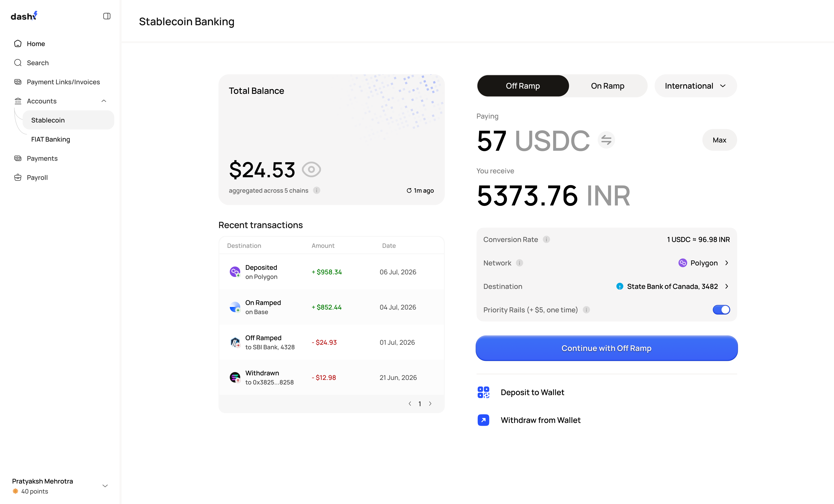
Task: Collapse the sidebar with the panel icon
Action: click(x=107, y=16)
